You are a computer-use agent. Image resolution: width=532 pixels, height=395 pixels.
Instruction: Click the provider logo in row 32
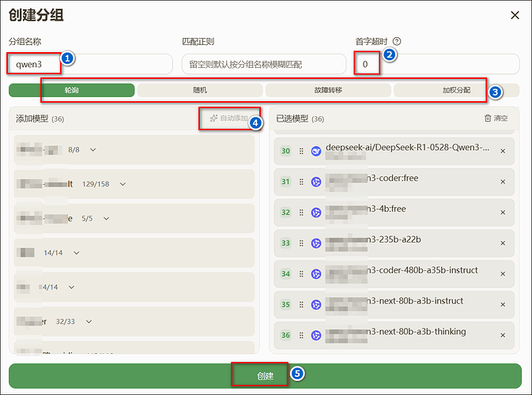coord(316,213)
